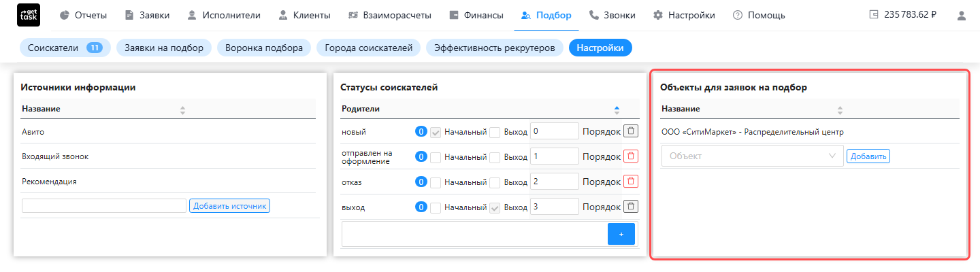This screenshot has height=272, width=980.
Task: Click the blue 0 badge for 'новый'
Action: pyautogui.click(x=421, y=131)
